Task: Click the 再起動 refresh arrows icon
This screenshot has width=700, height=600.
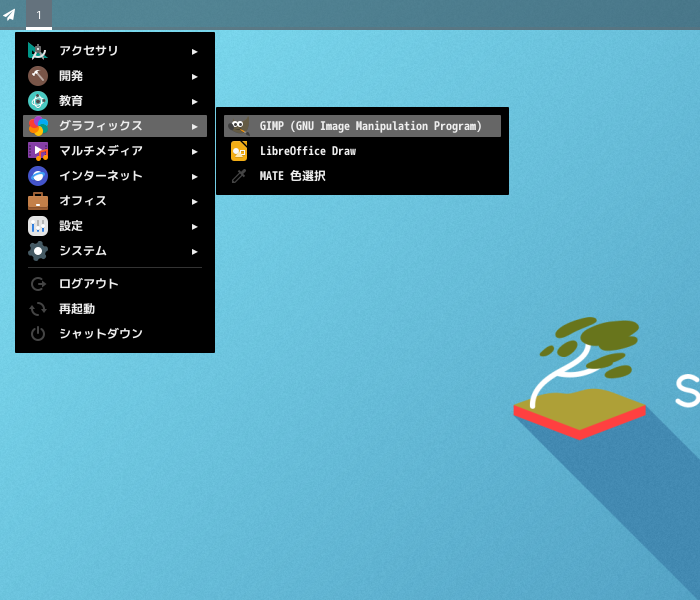Action: point(38,309)
